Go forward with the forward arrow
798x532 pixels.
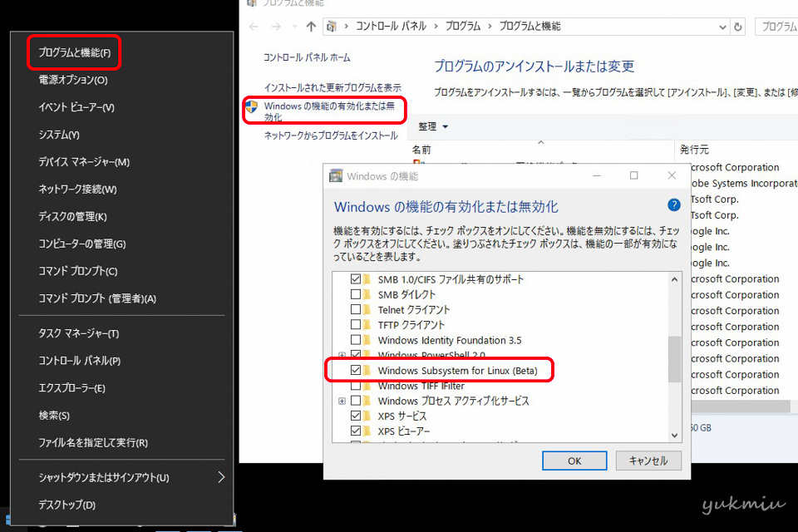[x=276, y=27]
